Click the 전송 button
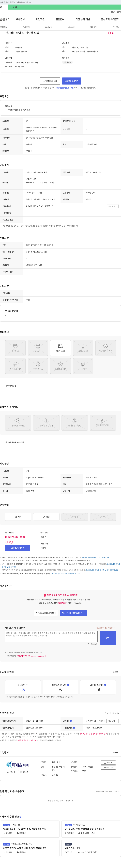This screenshot has height=868, width=121. click(x=108, y=638)
